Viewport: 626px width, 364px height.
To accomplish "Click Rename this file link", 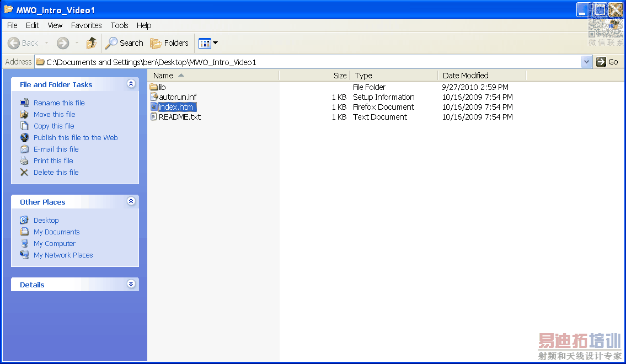I will point(59,103).
